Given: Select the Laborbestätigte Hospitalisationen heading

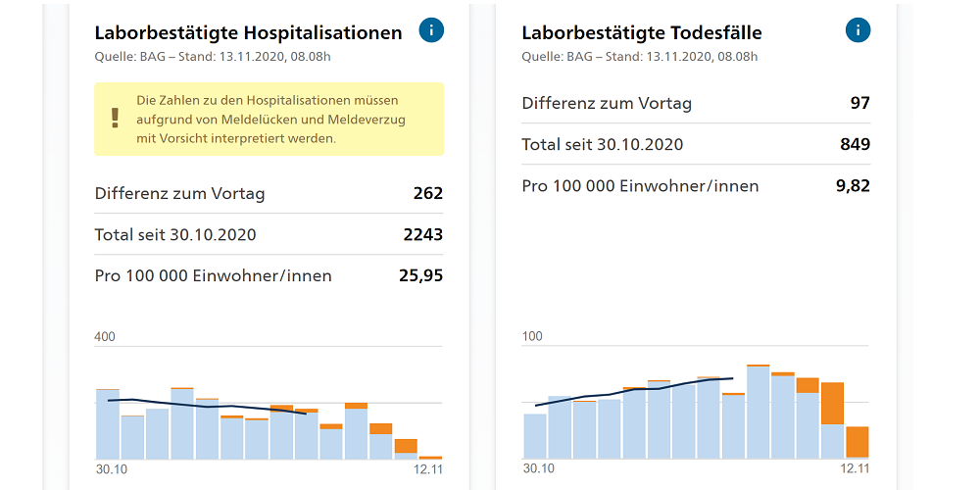Looking at the screenshot, I should pos(248,32).
